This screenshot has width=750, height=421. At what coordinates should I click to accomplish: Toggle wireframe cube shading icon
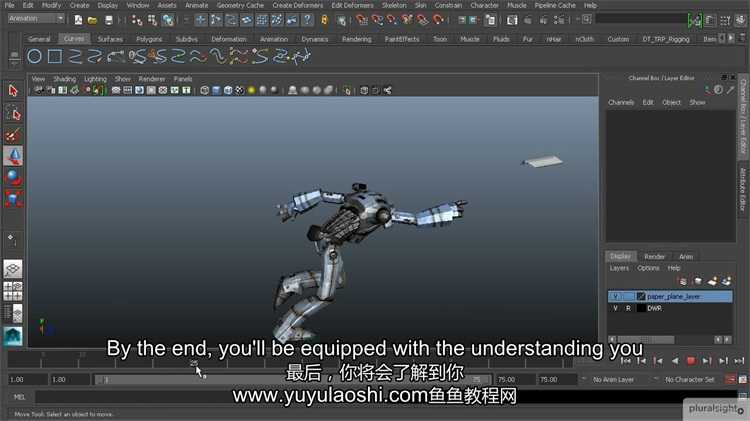click(205, 90)
